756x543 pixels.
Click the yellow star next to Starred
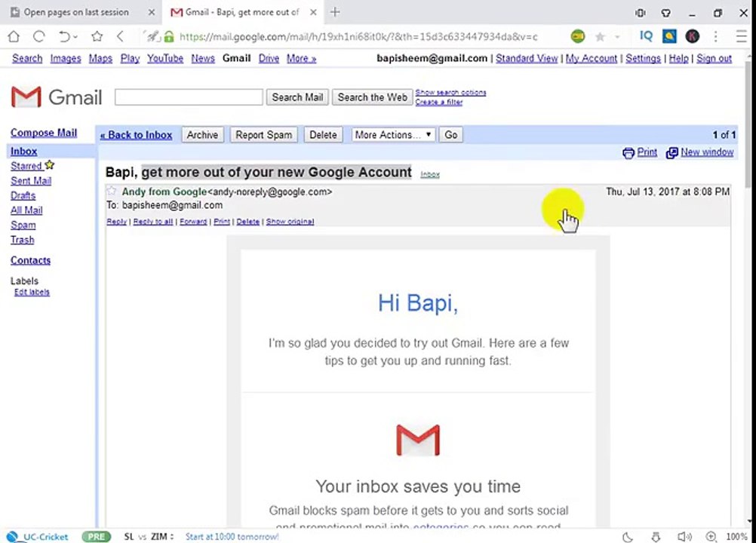tap(50, 165)
